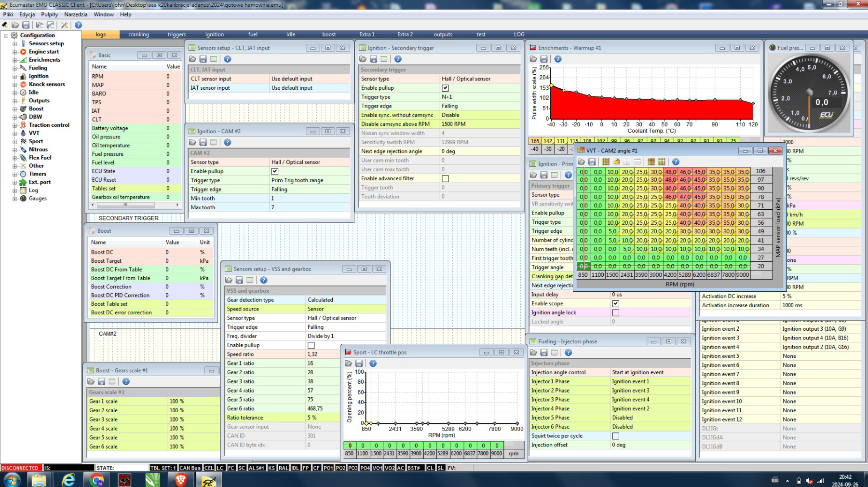868x487 pixels.
Task: Disable pullup in Secondary trigger settings
Action: tap(445, 88)
